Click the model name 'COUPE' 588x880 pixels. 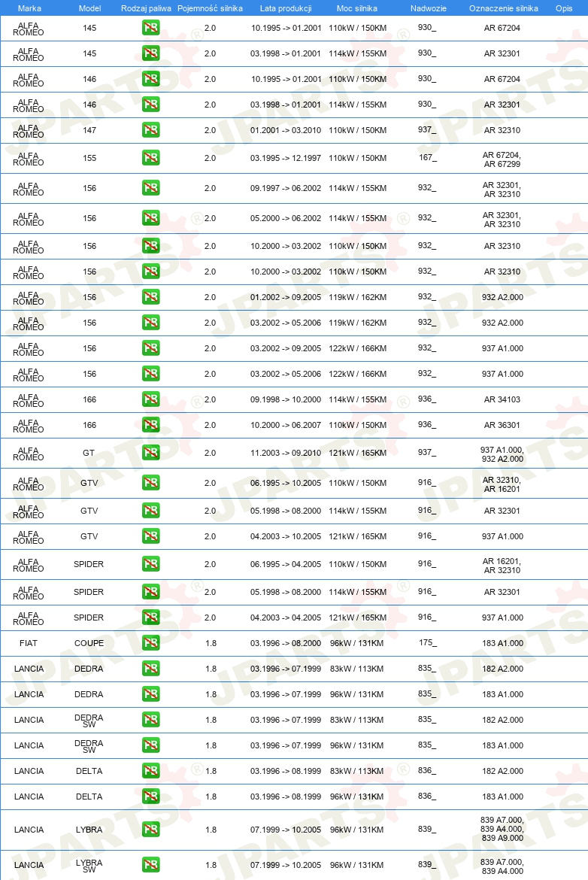pos(89,643)
